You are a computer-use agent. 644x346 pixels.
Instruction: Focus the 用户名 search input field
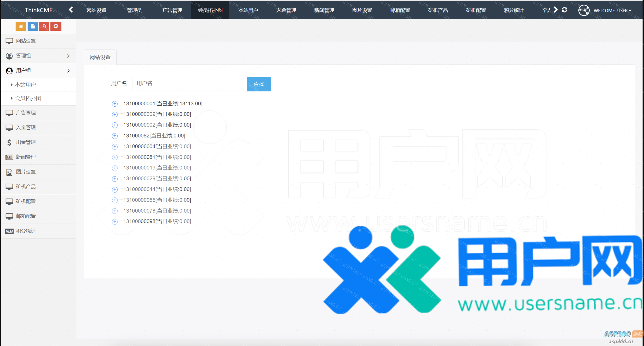pyautogui.click(x=189, y=83)
